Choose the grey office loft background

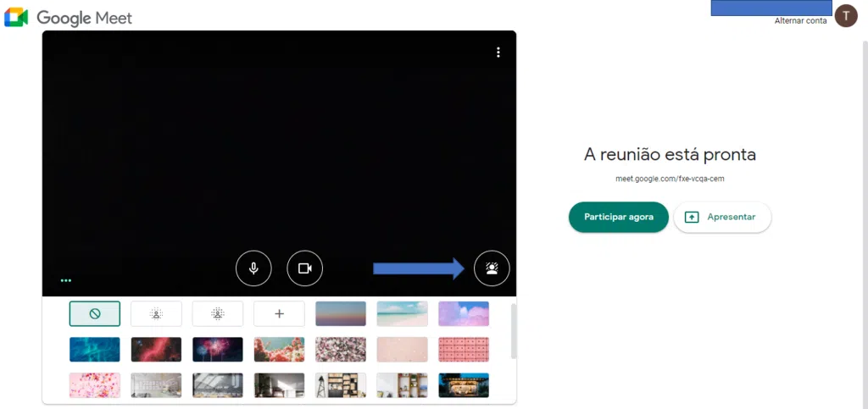click(156, 385)
